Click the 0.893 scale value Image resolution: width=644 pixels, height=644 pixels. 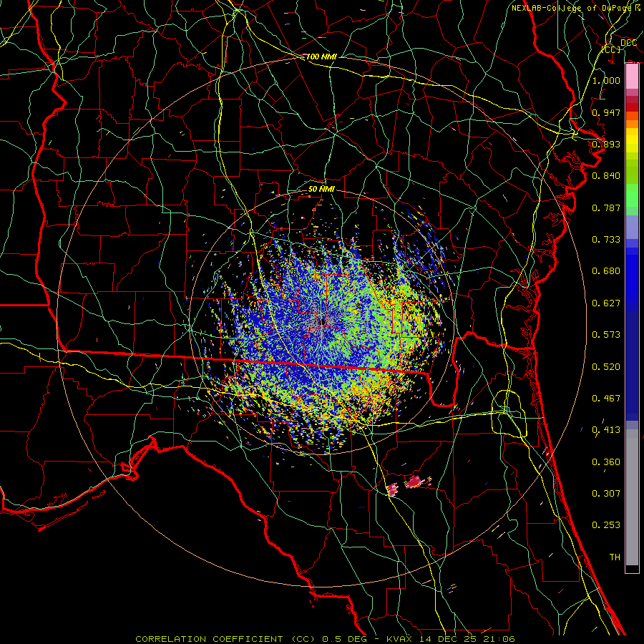point(606,144)
